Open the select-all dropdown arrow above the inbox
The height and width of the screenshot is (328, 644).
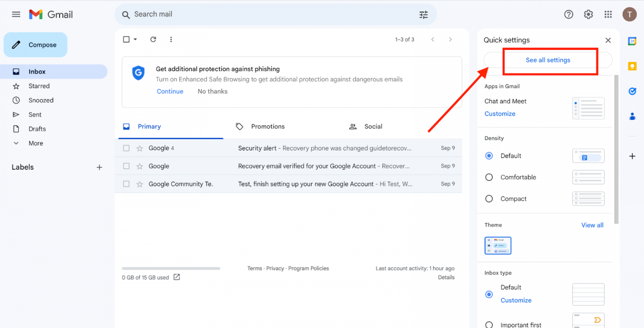click(135, 39)
